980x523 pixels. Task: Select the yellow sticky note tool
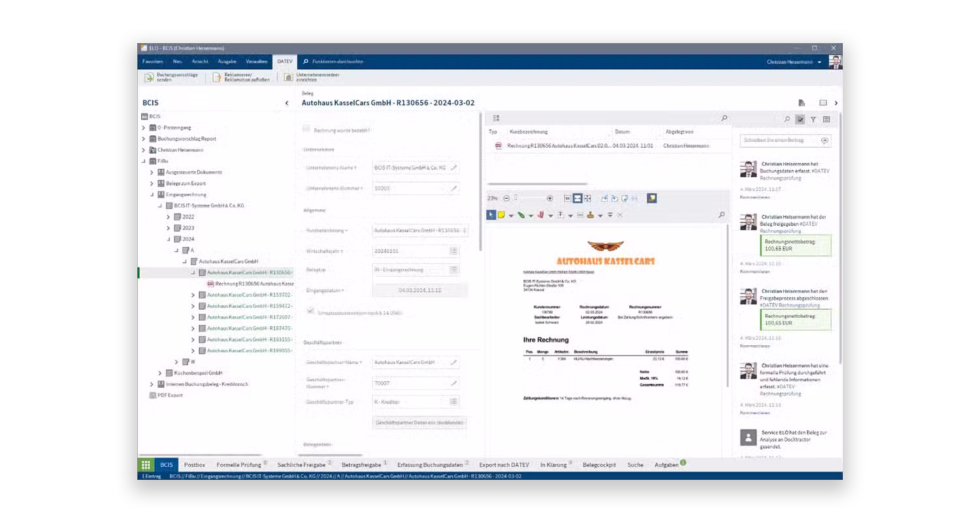501,214
